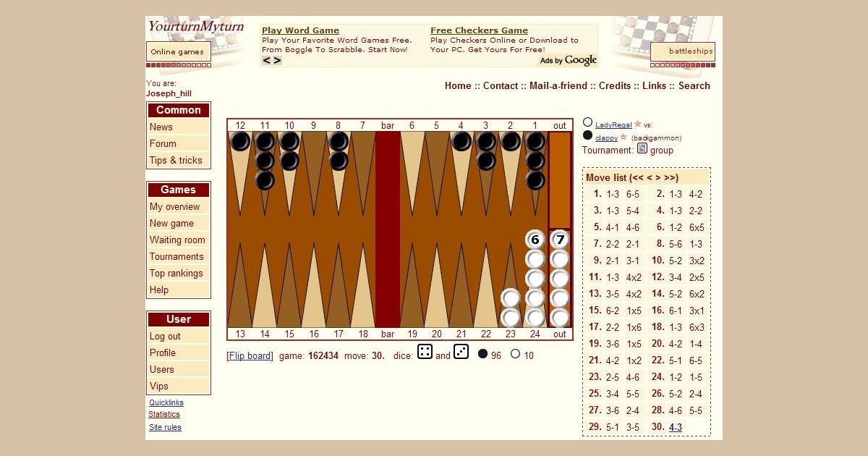This screenshot has width=868, height=456.
Task: Open Help in Games menu
Action: click(x=179, y=290)
